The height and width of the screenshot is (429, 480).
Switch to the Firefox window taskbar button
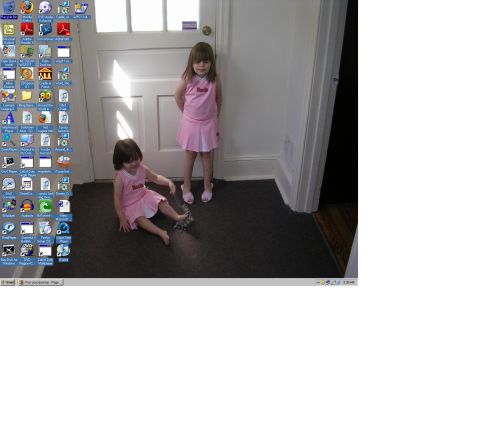coord(40,282)
